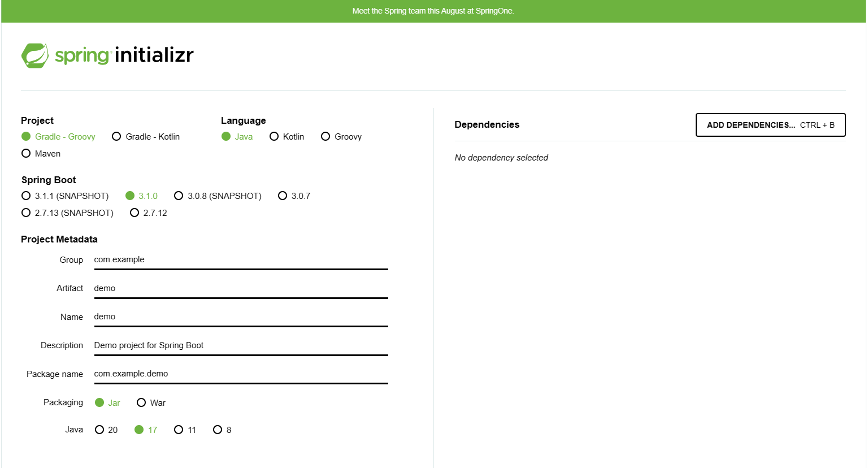Select Spring Boot 2.7.12
Image resolution: width=868 pixels, height=468 pixels.
pyautogui.click(x=134, y=213)
